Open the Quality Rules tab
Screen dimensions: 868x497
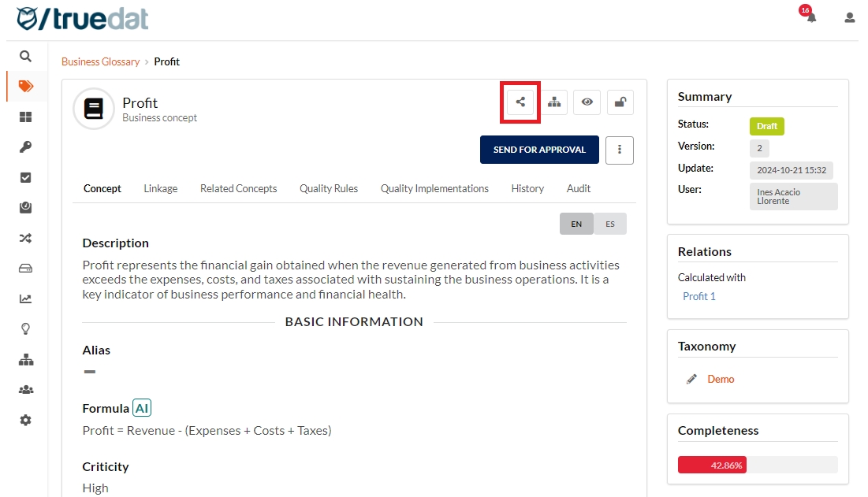coord(329,189)
